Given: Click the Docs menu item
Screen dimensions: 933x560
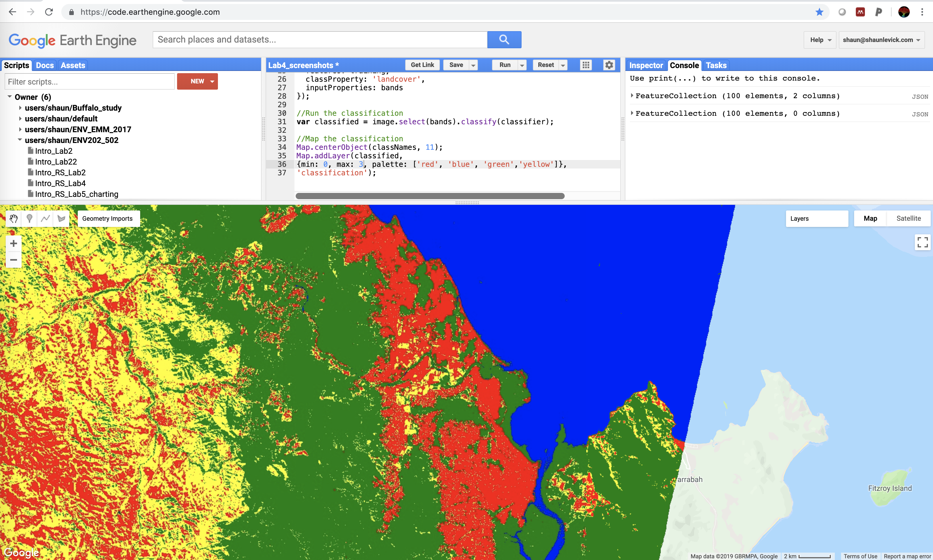Looking at the screenshot, I should point(45,65).
